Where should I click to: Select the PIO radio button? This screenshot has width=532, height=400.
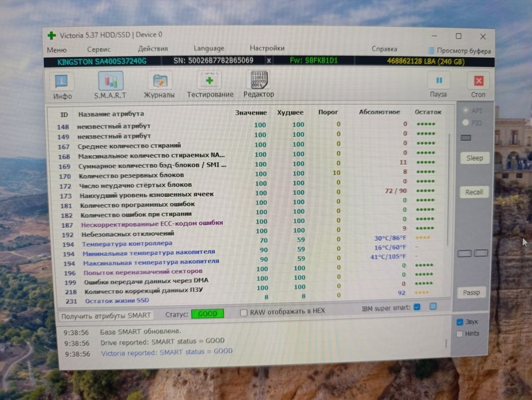pyautogui.click(x=466, y=122)
